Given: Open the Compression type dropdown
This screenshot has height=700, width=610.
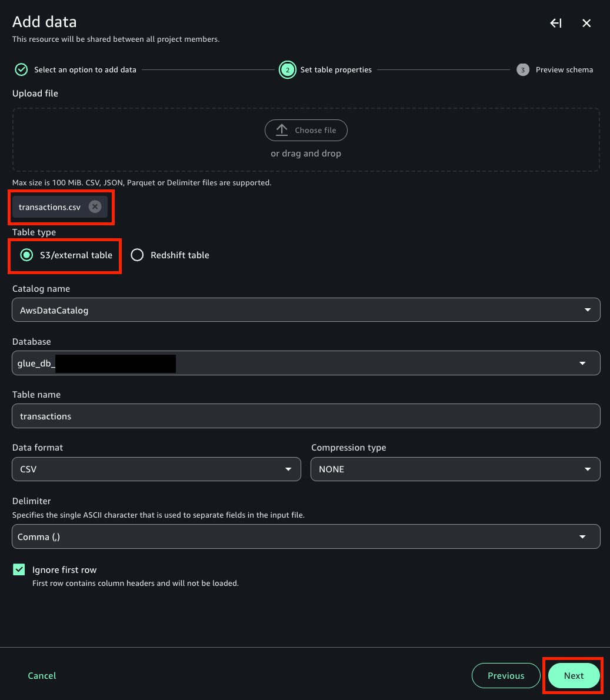Looking at the screenshot, I should [455, 469].
